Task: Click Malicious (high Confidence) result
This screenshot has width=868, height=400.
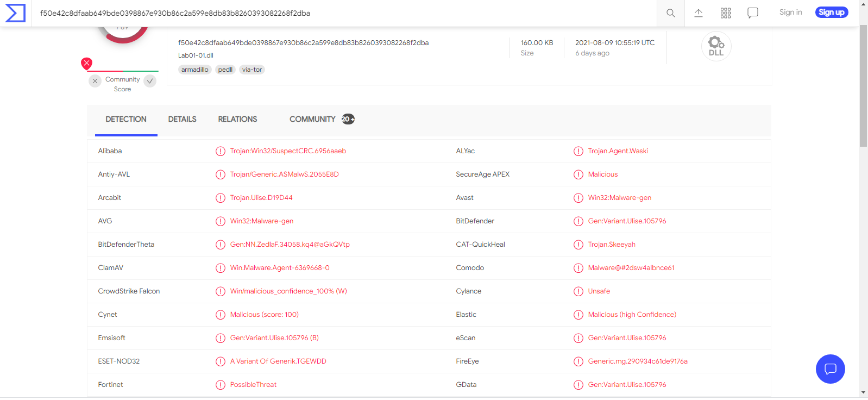Action: pyautogui.click(x=632, y=315)
